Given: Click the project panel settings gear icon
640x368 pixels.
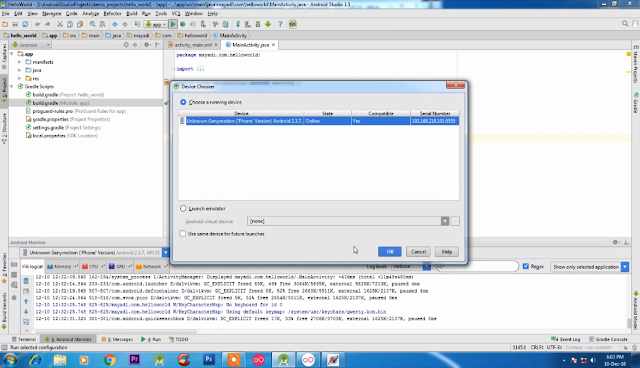Looking at the screenshot, I should coord(147,45).
